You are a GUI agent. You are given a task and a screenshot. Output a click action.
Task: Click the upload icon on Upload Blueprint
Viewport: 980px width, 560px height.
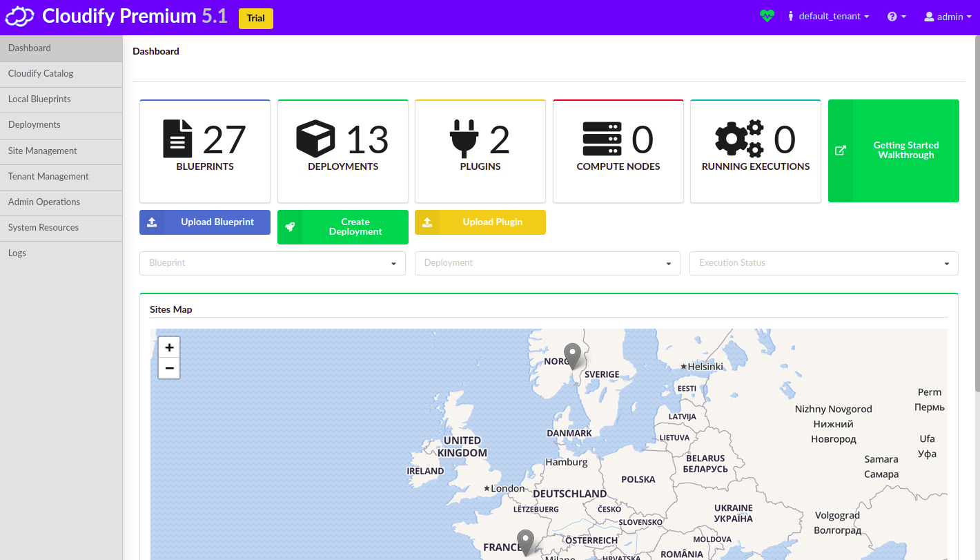pos(152,222)
